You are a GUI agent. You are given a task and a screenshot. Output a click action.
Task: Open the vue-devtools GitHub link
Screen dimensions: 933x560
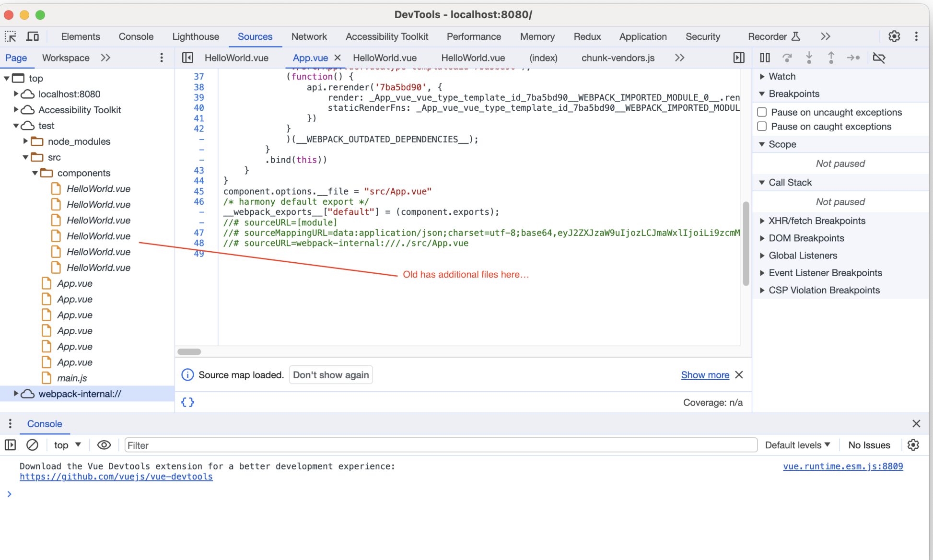(x=116, y=477)
